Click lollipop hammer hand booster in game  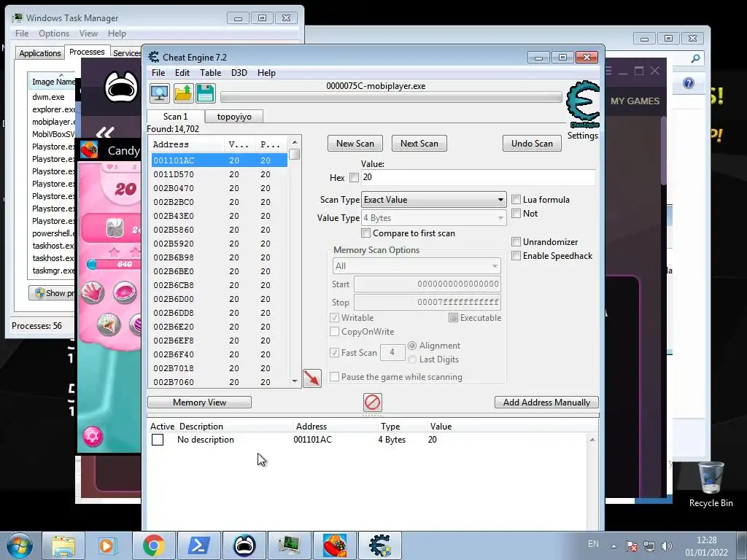tap(93, 292)
